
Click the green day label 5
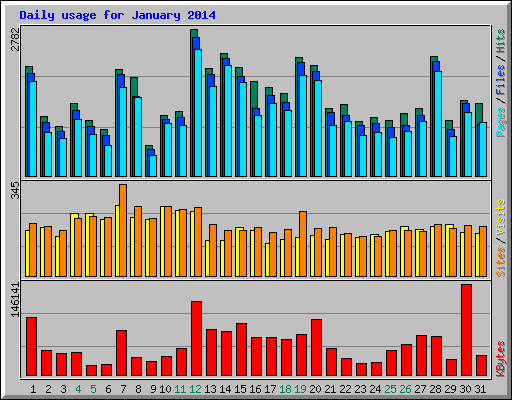click(93, 389)
